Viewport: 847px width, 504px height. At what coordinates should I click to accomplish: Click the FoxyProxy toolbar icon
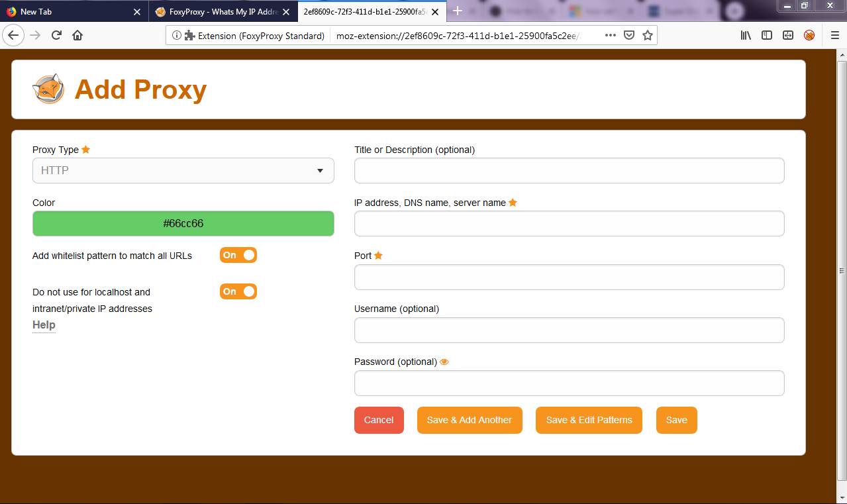(x=809, y=34)
